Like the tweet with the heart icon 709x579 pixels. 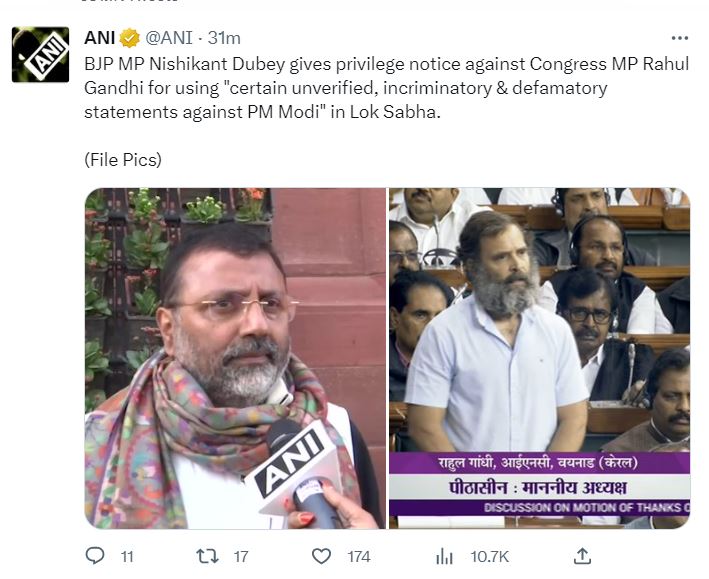321,556
